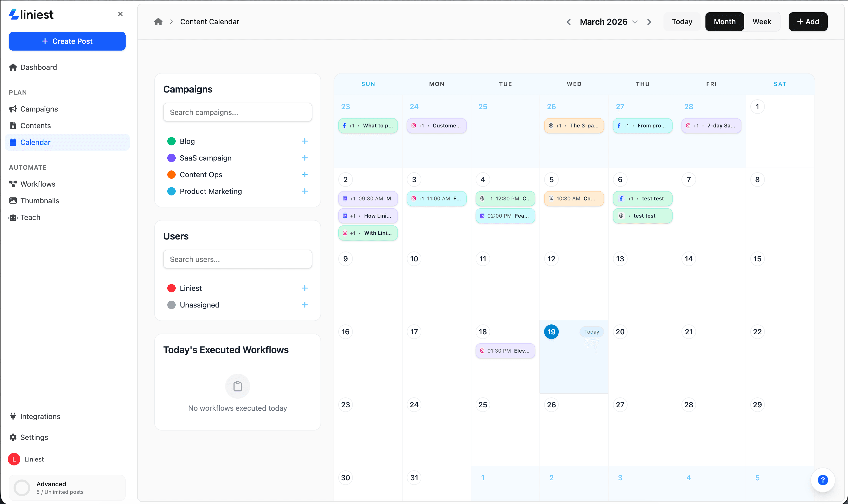Click the plus icon next to SaaS campaign
This screenshot has width=848, height=504.
(305, 158)
